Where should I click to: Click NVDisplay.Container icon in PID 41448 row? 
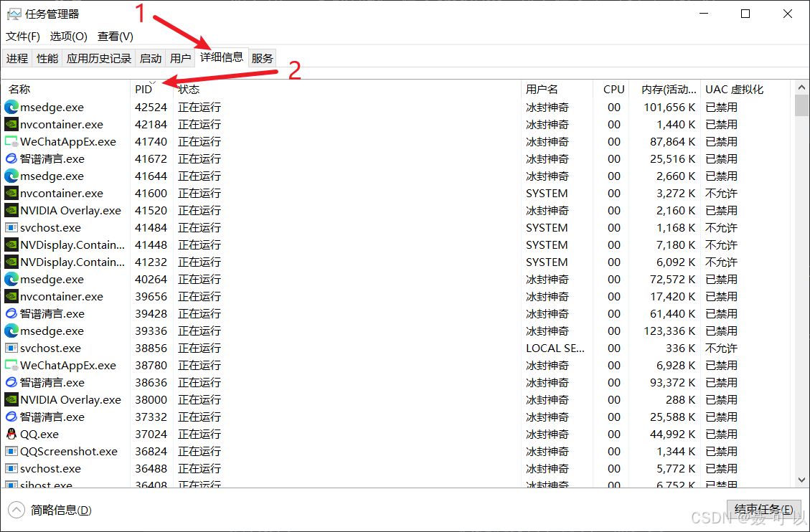[11, 244]
